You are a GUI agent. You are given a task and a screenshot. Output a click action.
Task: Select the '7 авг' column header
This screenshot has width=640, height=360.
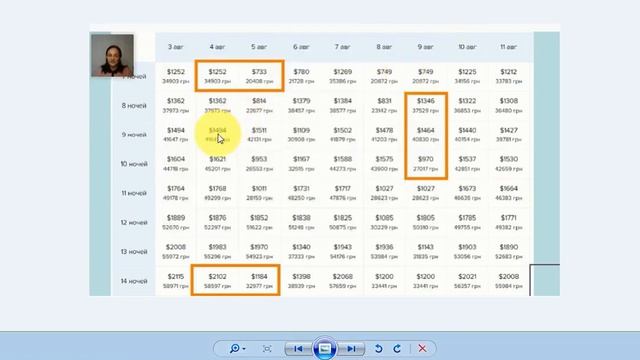click(x=342, y=47)
